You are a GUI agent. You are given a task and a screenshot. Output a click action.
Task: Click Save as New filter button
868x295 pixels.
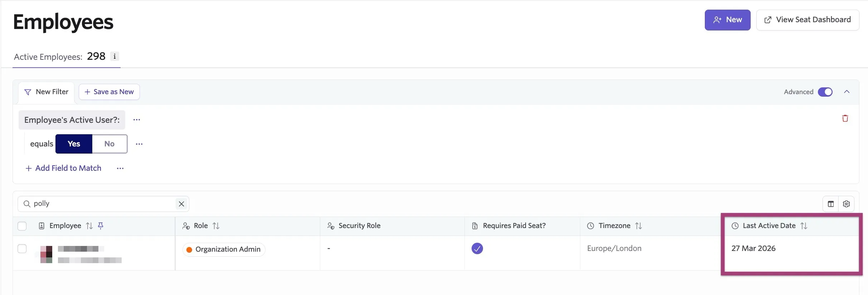click(x=109, y=92)
